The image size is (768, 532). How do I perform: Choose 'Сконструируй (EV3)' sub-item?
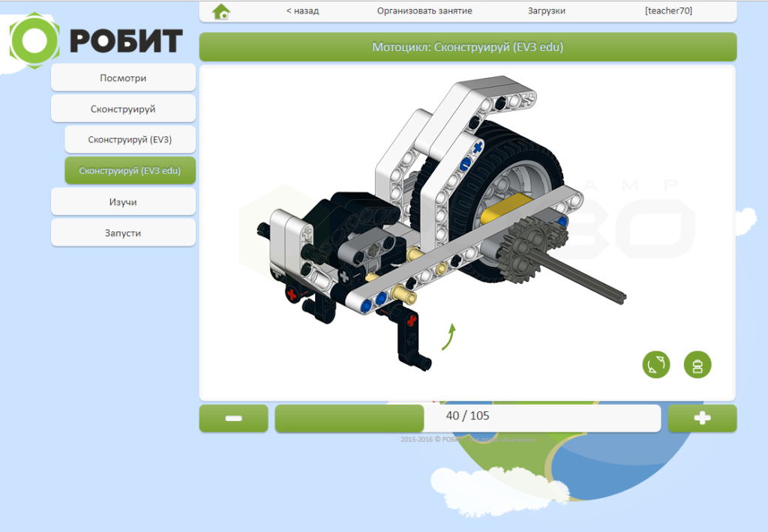(x=130, y=139)
